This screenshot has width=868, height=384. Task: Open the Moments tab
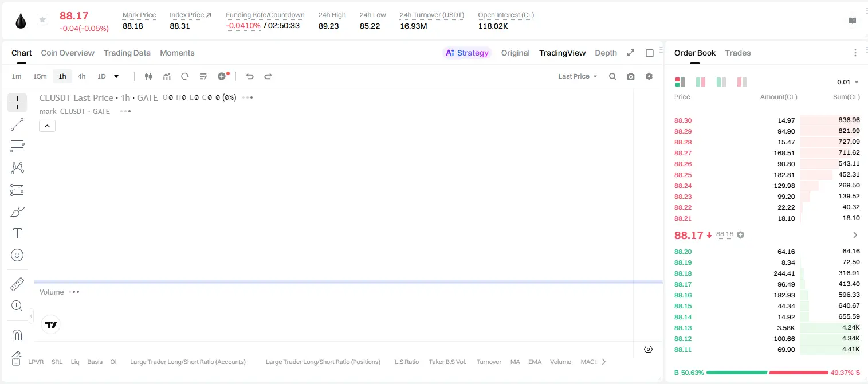pos(177,53)
